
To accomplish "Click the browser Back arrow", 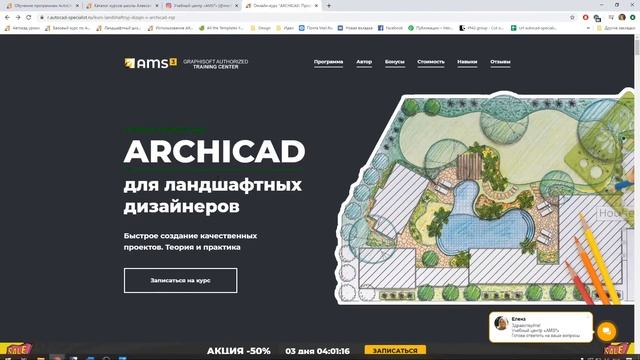I will tap(7, 18).
